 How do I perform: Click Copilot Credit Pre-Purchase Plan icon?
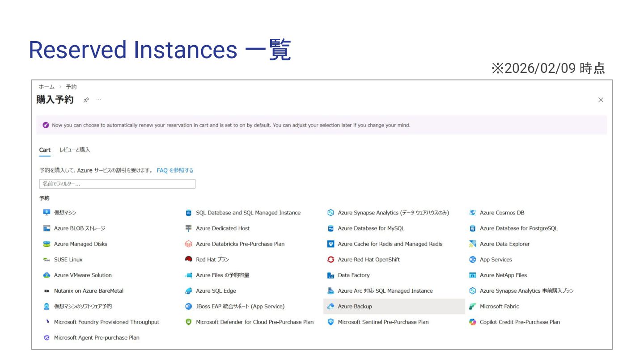[x=473, y=322]
